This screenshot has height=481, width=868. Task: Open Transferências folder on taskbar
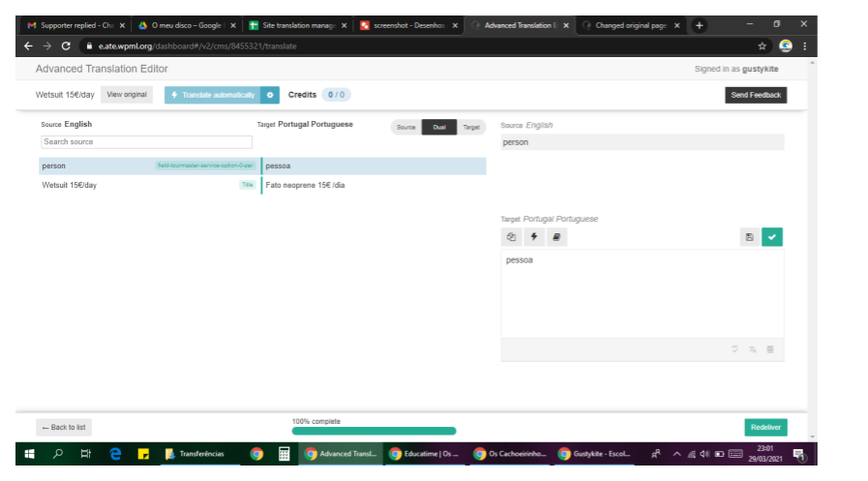tap(200, 454)
